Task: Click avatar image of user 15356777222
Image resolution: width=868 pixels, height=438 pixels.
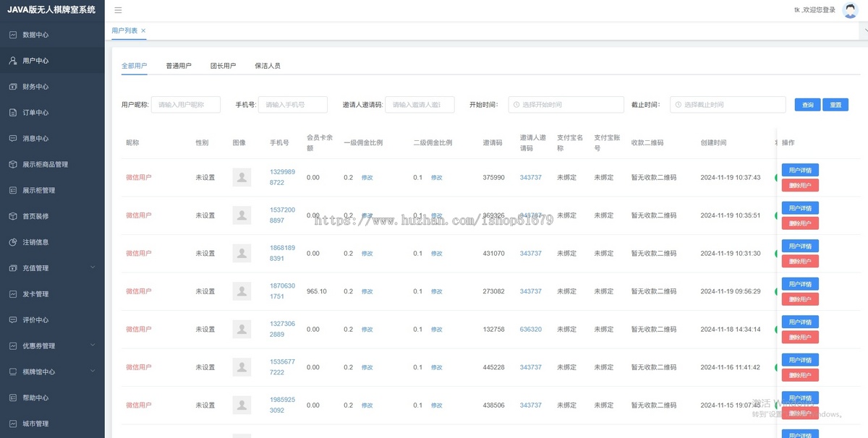Action: 242,367
